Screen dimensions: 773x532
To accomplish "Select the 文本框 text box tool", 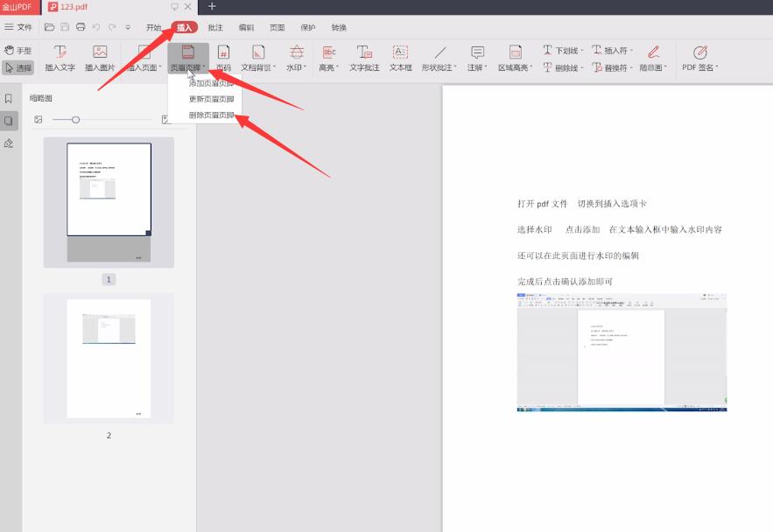I will (x=400, y=59).
